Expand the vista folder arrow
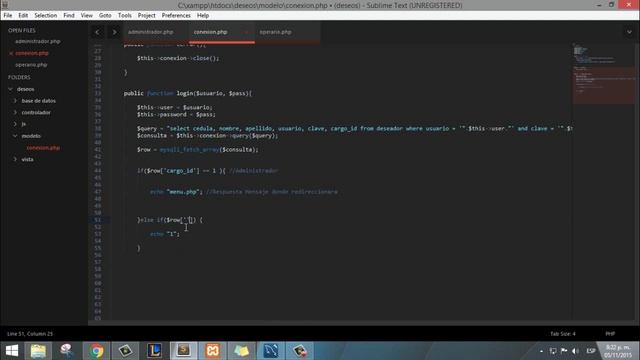 coord(15,159)
